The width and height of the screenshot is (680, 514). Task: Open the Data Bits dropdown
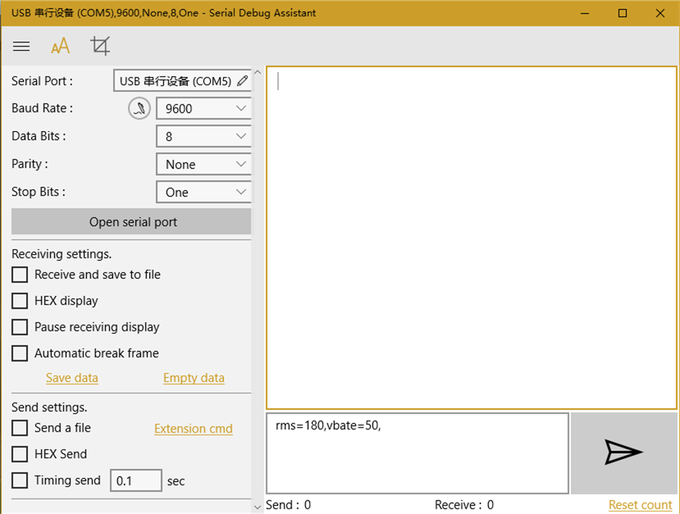pos(204,136)
